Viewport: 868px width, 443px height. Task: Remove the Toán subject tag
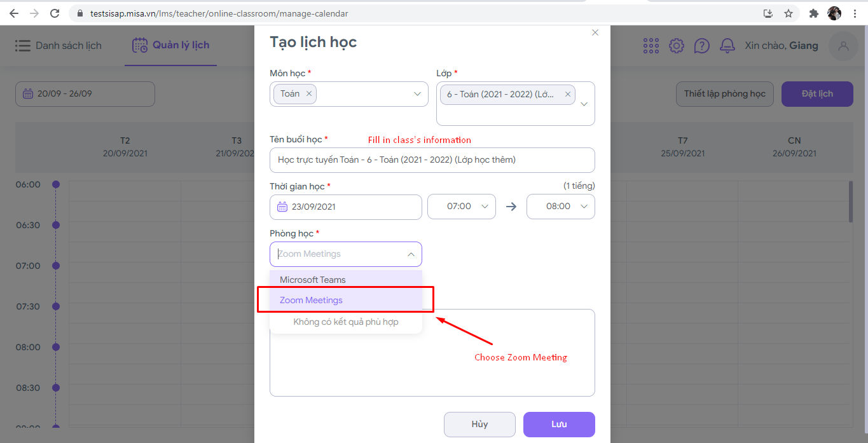click(309, 94)
